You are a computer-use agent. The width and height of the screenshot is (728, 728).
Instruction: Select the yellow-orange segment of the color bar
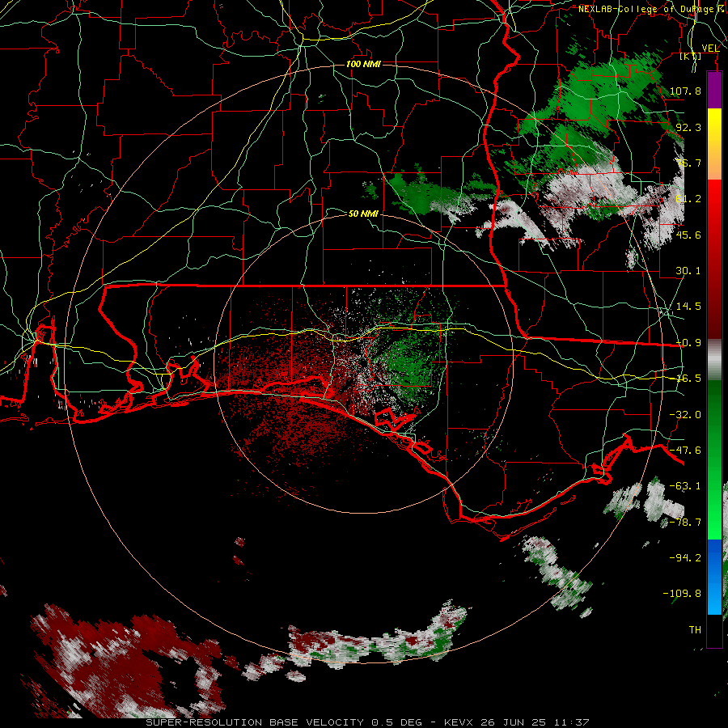point(714,144)
